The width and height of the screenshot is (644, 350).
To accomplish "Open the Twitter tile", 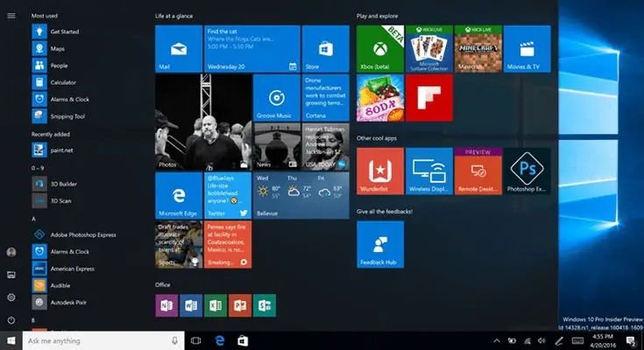I will (x=228, y=195).
